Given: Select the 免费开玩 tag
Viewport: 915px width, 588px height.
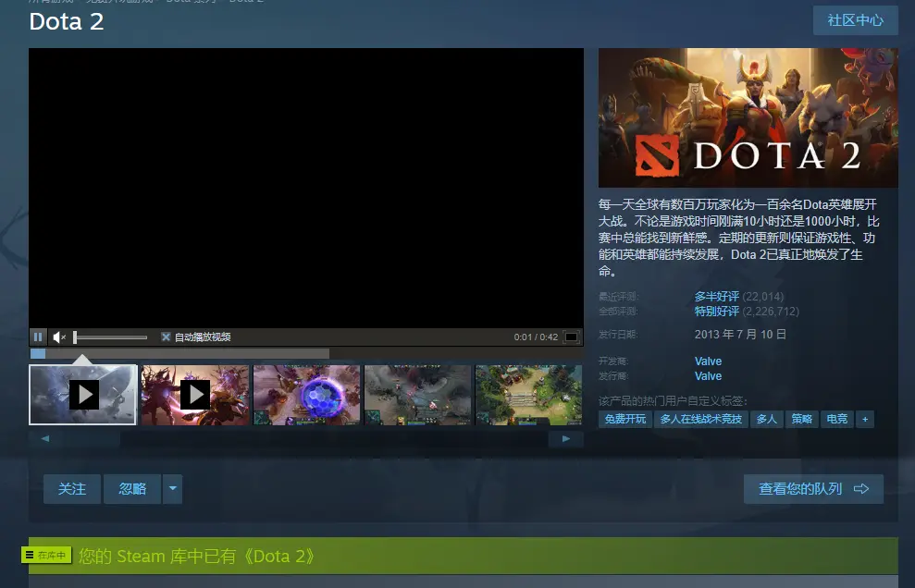Looking at the screenshot, I should click(625, 419).
